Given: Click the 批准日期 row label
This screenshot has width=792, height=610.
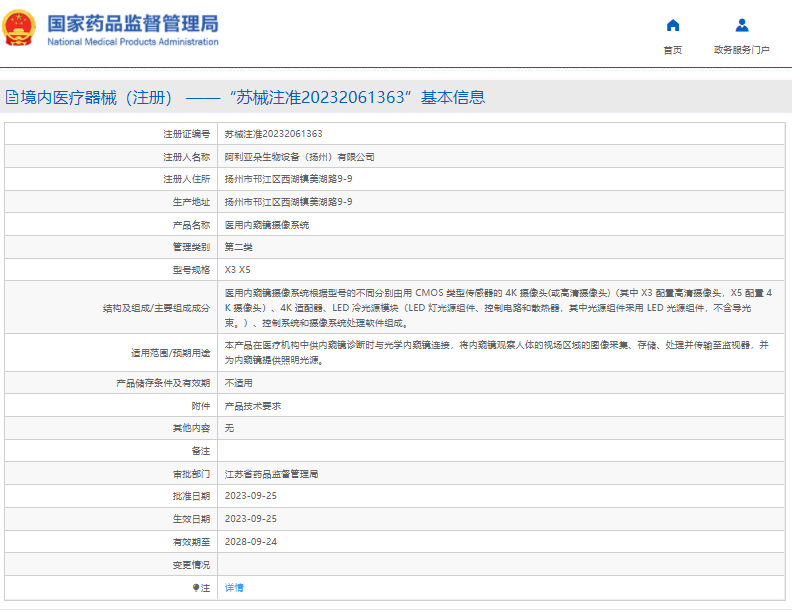Looking at the screenshot, I should (191, 496).
